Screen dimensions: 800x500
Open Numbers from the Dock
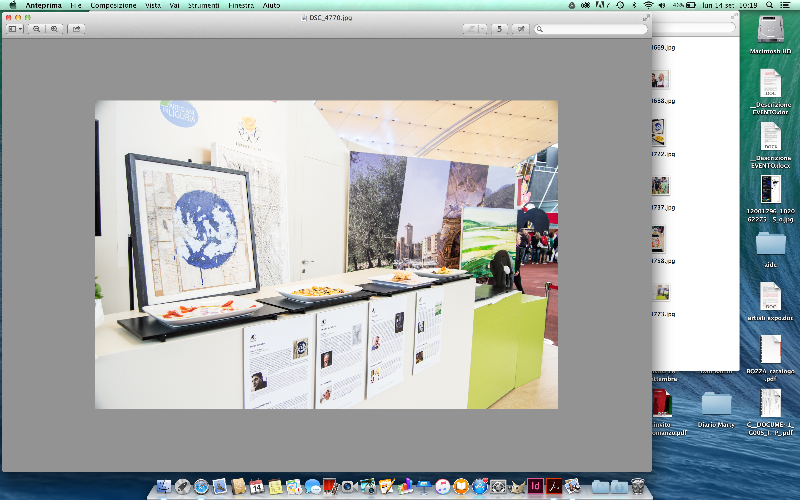pyautogui.click(x=406, y=487)
